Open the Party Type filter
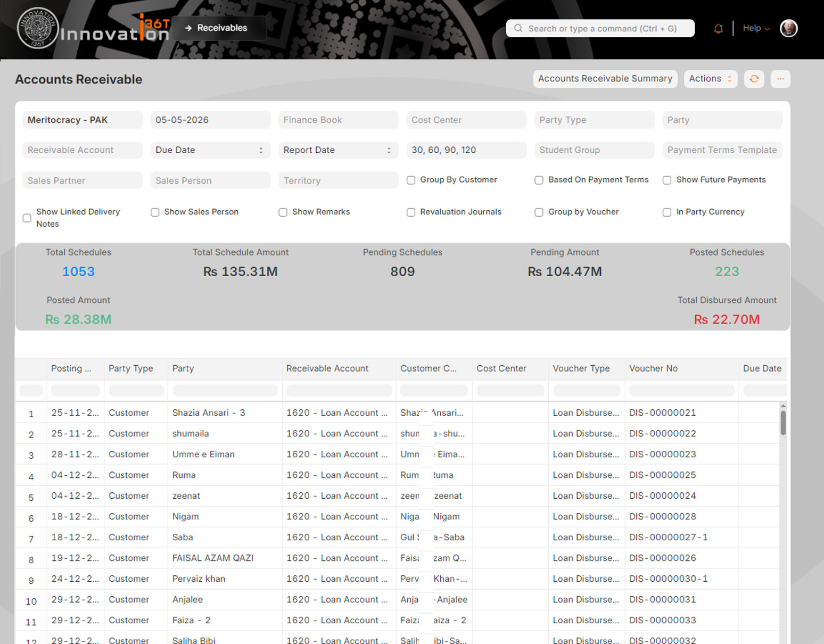 (x=595, y=120)
